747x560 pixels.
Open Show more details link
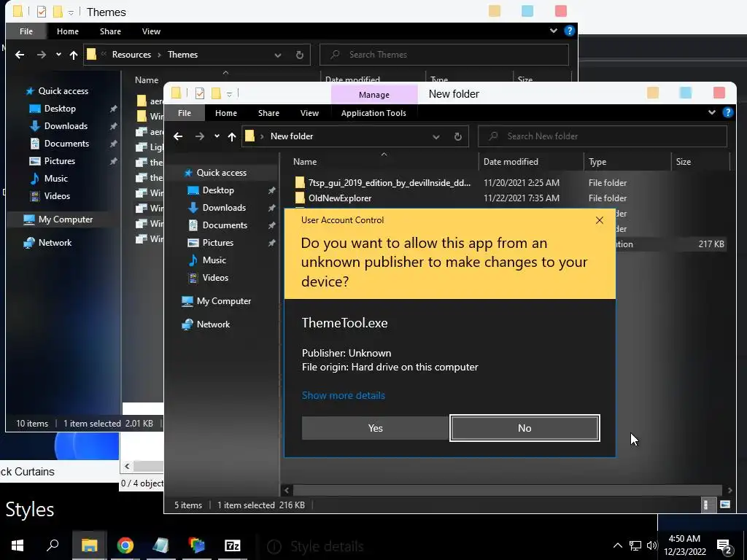click(x=343, y=395)
